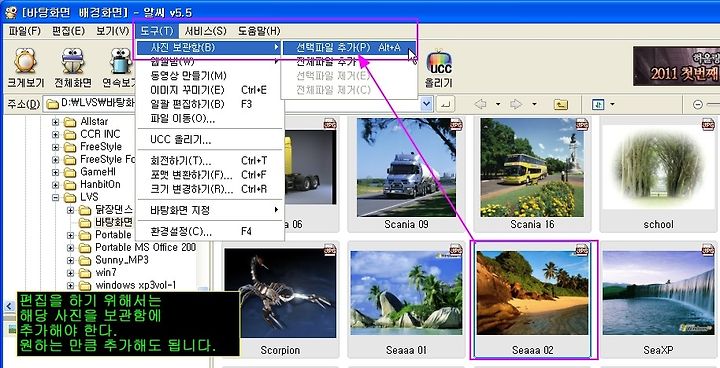The width and height of the screenshot is (720, 368).
Task: Expand the HanbitOn folder
Action: (56, 185)
